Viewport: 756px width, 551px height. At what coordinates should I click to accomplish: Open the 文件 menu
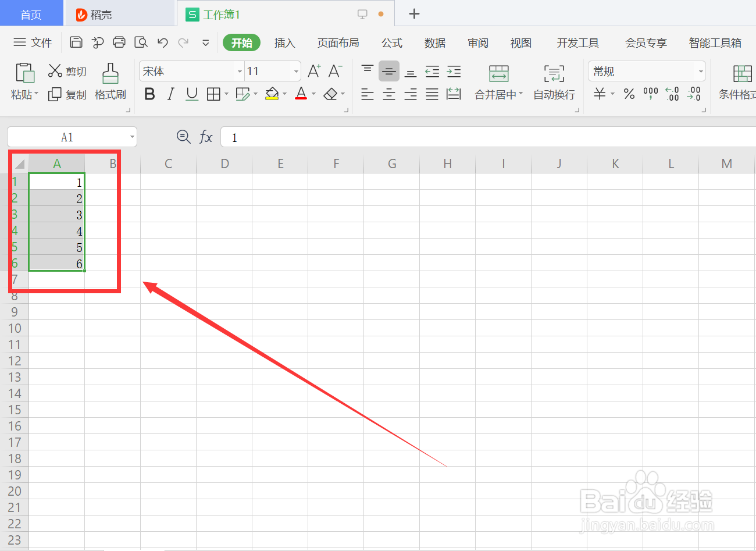tap(33, 42)
